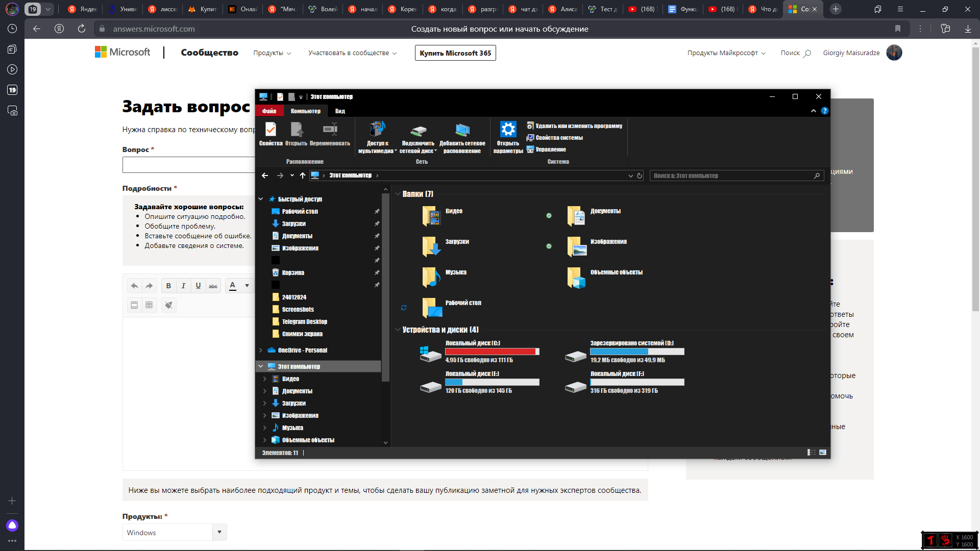Select Local Disk F: drive
Screen dimensions: 980x551
click(624, 382)
